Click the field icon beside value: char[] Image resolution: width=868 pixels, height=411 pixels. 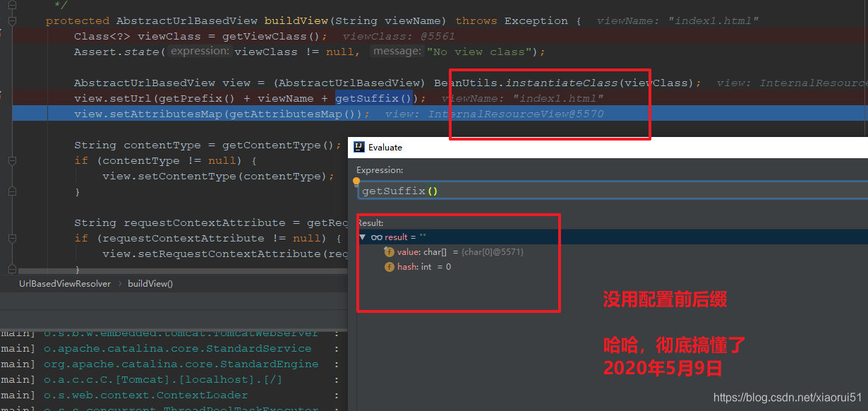point(389,252)
